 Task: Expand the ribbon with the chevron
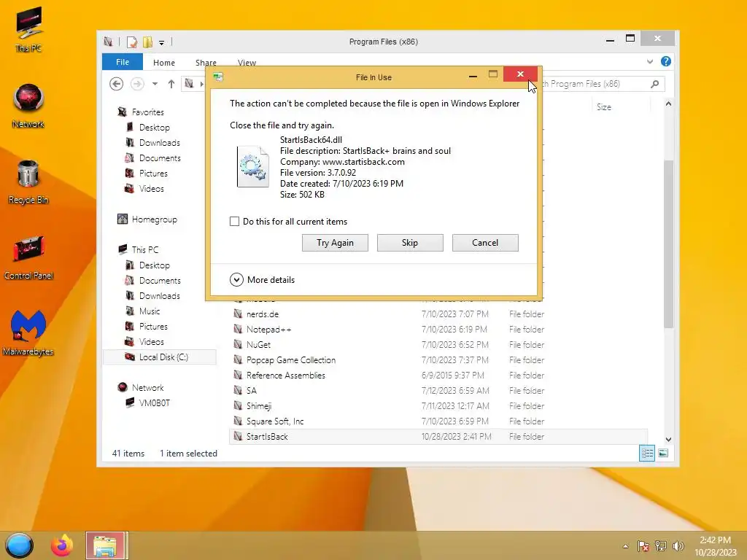[x=650, y=61]
